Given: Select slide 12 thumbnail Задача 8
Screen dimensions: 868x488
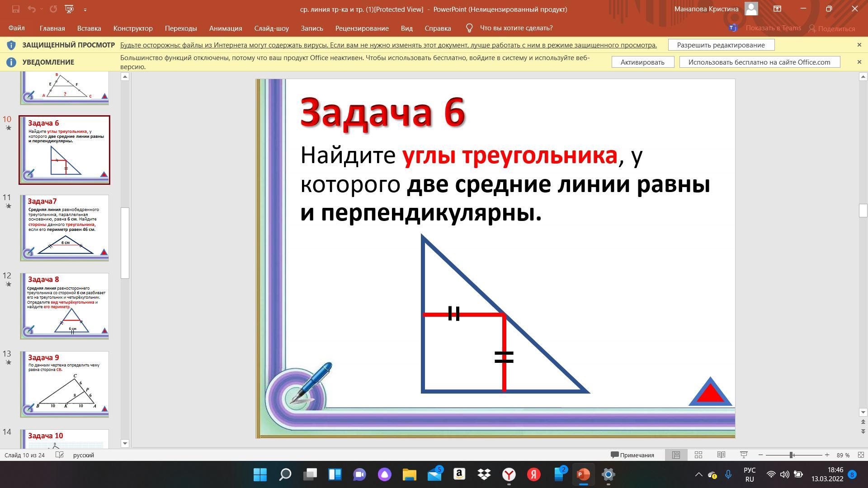Looking at the screenshot, I should point(64,306).
